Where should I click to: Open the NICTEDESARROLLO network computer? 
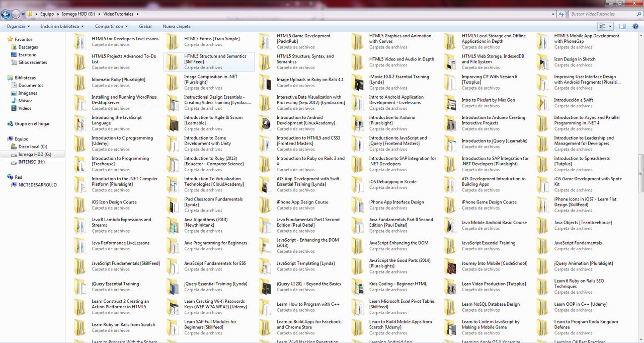[x=38, y=185]
